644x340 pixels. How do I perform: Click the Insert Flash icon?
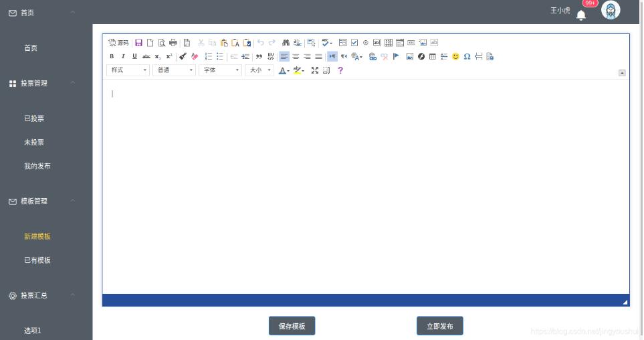pos(421,57)
